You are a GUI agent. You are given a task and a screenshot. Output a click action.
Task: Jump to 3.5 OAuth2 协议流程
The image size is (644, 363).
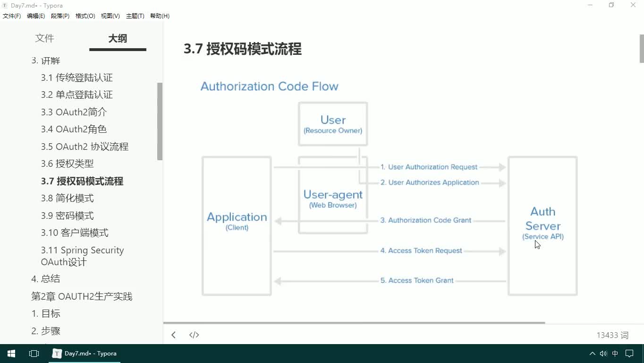pos(85,147)
